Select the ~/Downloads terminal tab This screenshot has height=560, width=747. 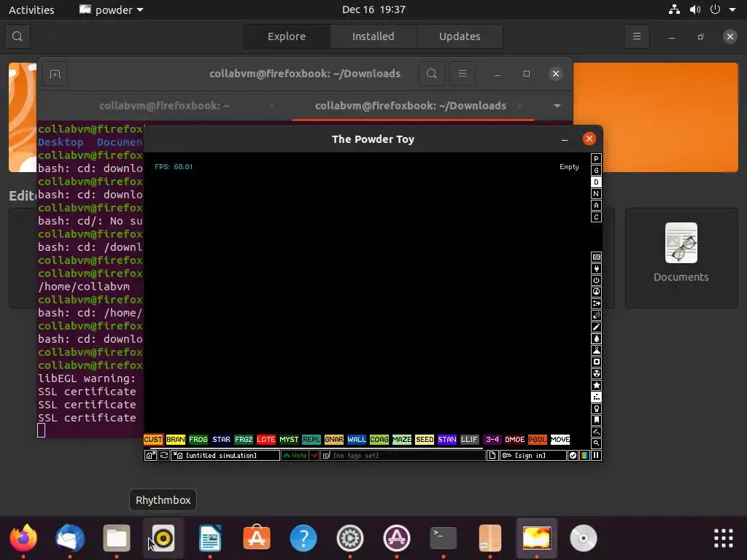click(411, 106)
